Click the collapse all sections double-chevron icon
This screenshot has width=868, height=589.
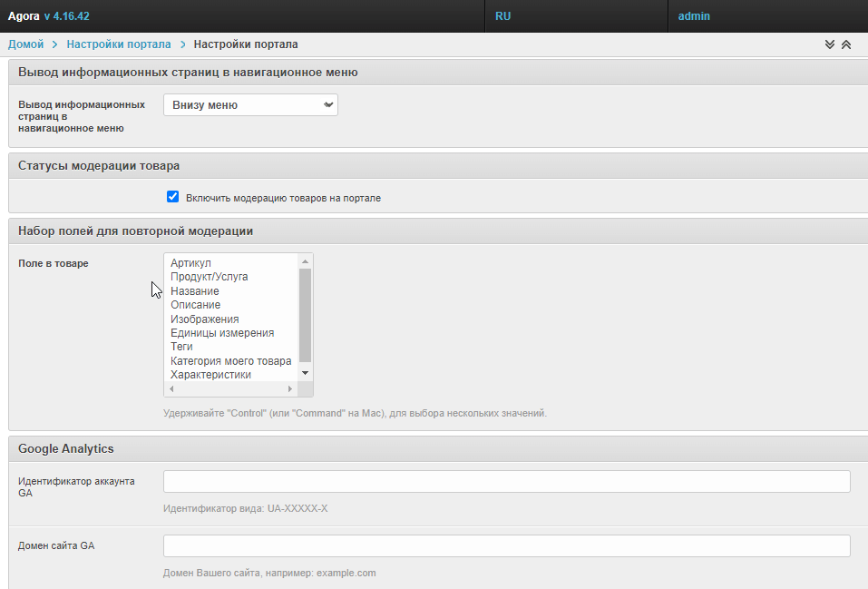pyautogui.click(x=846, y=44)
